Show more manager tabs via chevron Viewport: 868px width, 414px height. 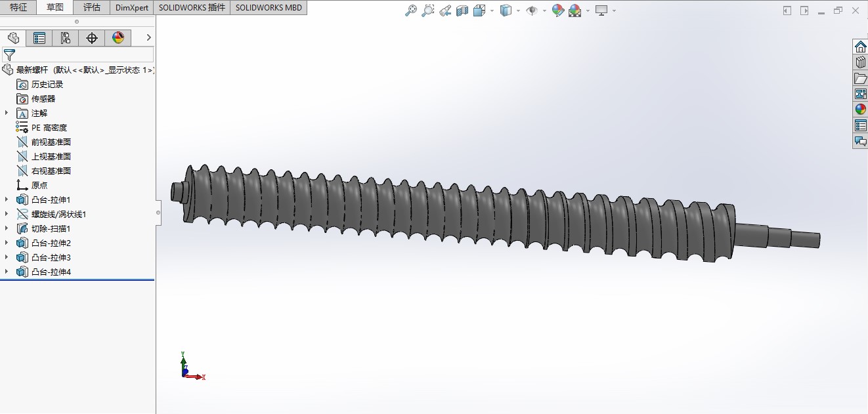tap(148, 38)
